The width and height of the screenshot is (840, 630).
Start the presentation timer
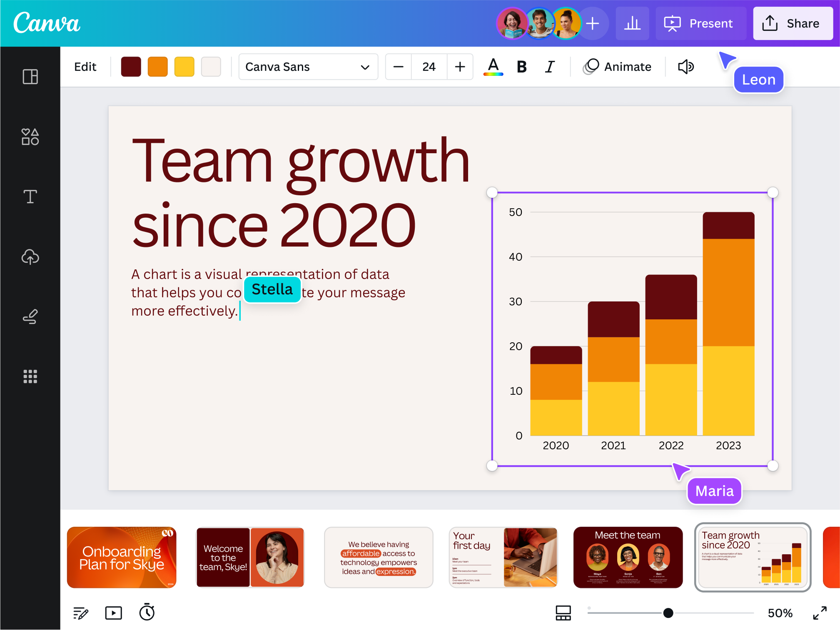pos(147,613)
